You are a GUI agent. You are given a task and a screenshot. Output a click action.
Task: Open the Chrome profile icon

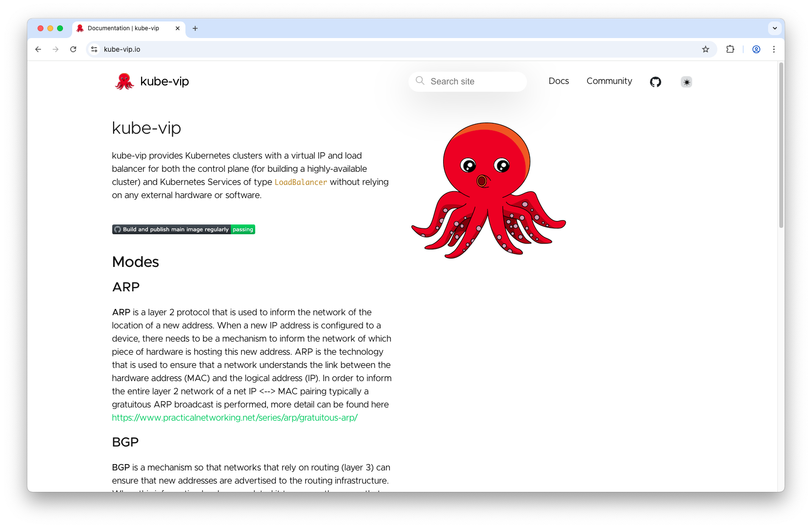click(x=756, y=49)
